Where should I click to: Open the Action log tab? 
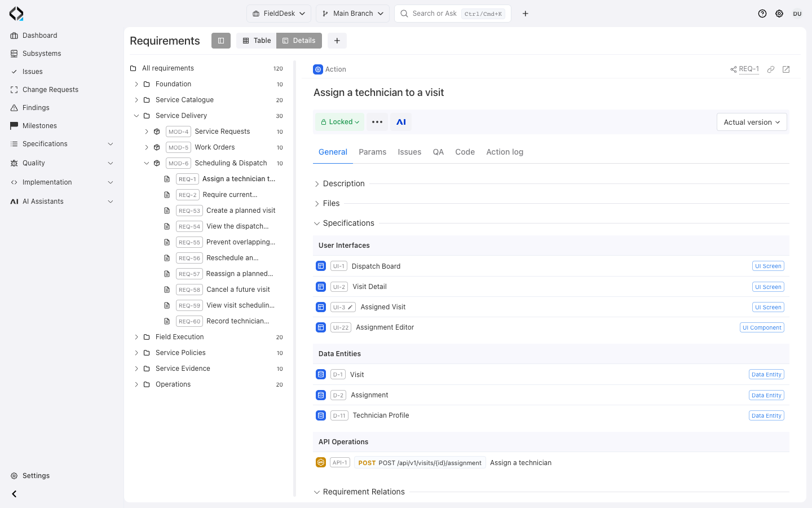pyautogui.click(x=505, y=152)
